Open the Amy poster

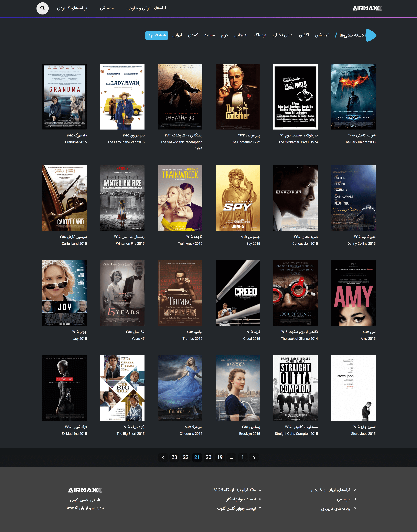coord(353,293)
